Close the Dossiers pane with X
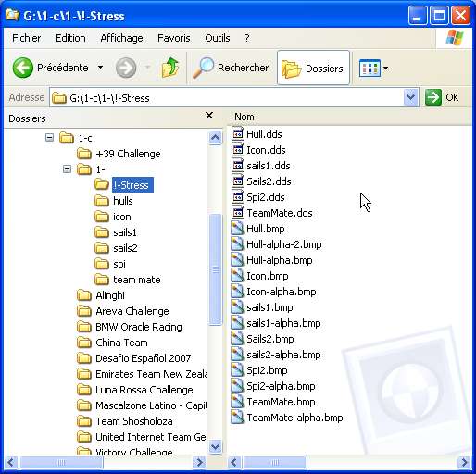476x474 pixels. [209, 116]
